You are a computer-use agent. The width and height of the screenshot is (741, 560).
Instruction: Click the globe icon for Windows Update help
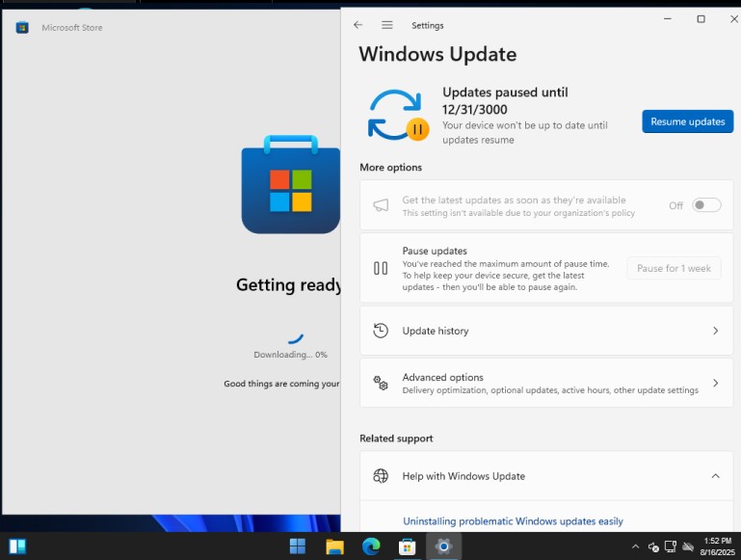point(381,476)
